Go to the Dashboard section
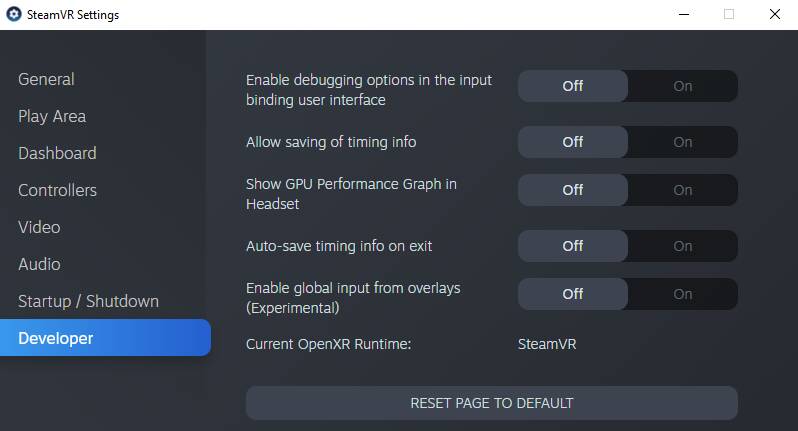Screen dimensions: 798x431 57,153
